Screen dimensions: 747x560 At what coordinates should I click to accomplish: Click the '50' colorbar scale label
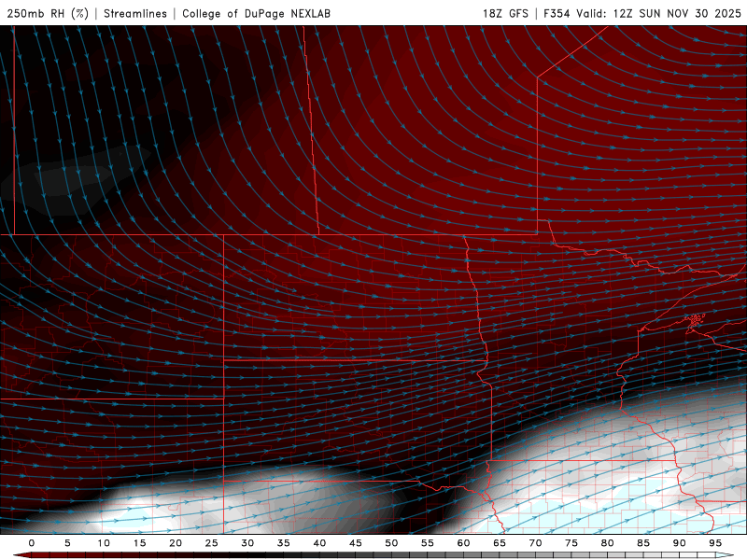tap(391, 543)
